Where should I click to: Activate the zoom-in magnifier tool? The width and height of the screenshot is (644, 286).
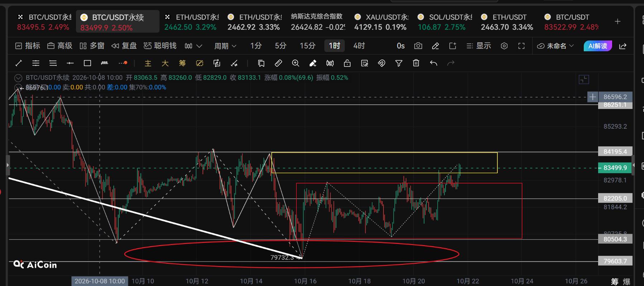click(296, 63)
